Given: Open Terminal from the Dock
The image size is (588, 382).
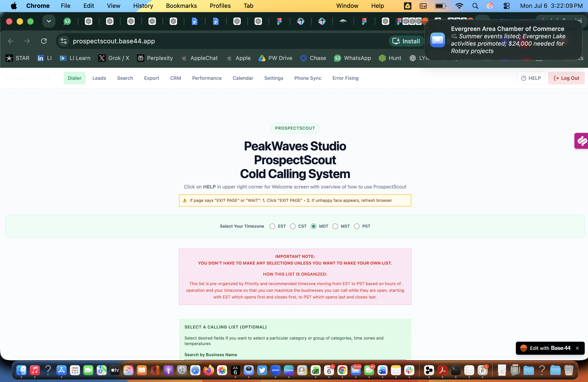Looking at the screenshot, I should coord(456,370).
